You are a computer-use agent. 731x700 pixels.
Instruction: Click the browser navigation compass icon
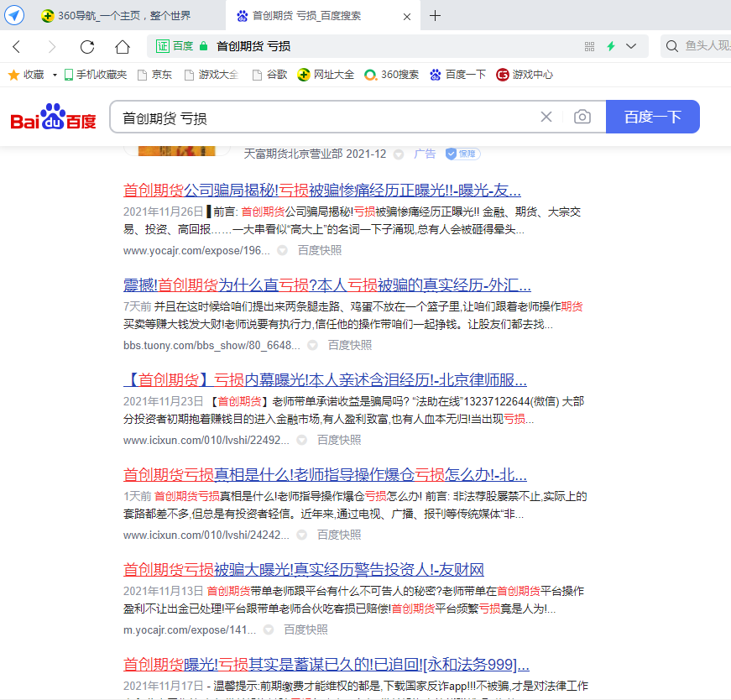click(14, 15)
